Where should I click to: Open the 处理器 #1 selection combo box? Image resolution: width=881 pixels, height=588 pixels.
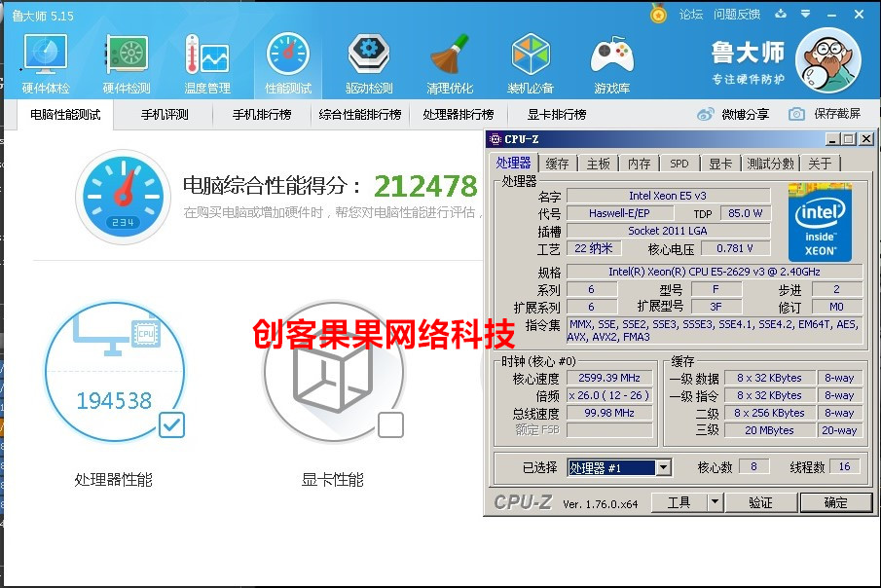(619, 467)
